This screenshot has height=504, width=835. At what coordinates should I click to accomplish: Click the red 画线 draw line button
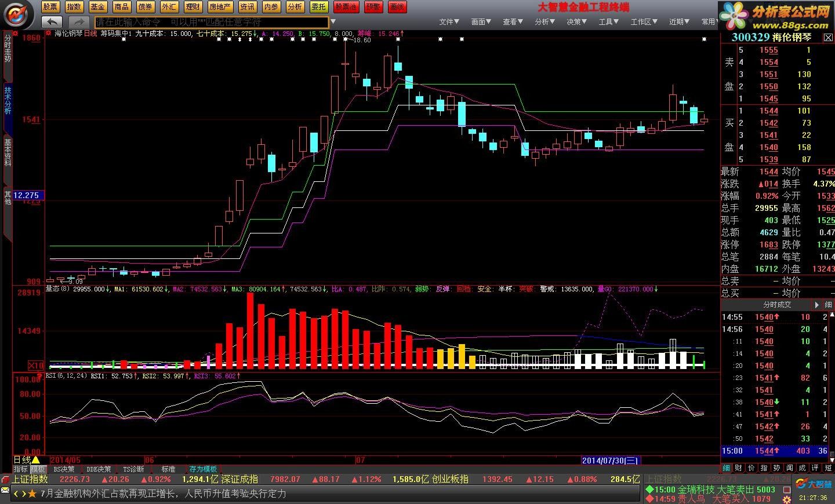click(397, 7)
